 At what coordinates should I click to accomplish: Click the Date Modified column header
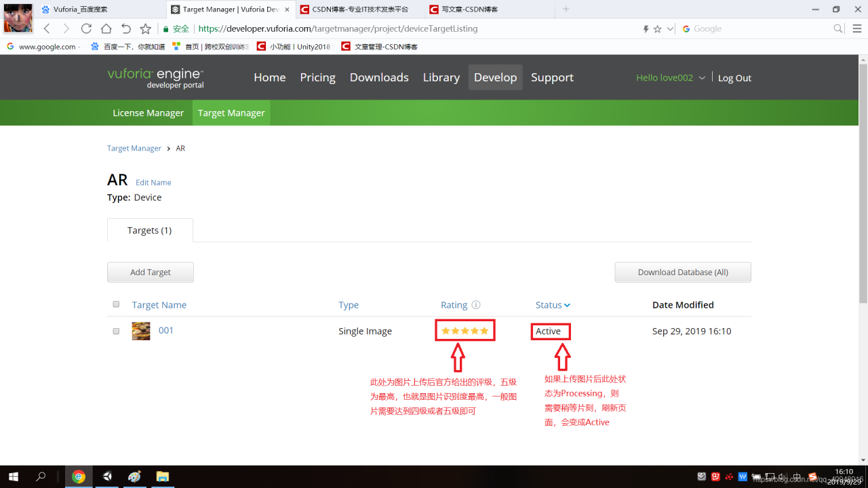click(683, 305)
